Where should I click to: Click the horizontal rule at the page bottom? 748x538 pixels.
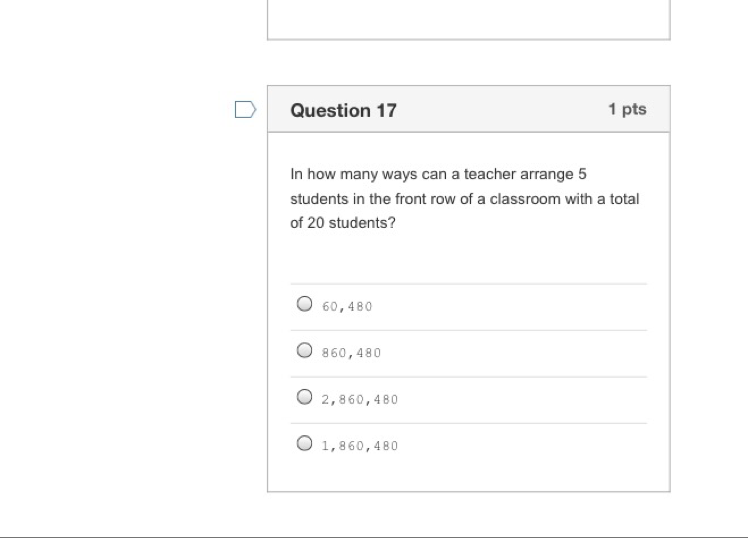point(374,536)
